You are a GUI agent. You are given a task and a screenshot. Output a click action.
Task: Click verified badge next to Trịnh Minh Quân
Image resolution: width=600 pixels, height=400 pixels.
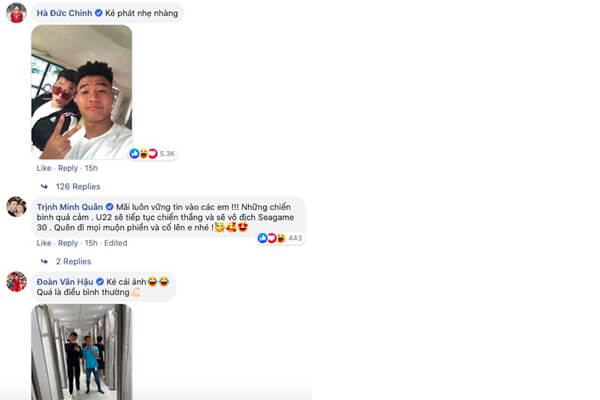click(109, 207)
